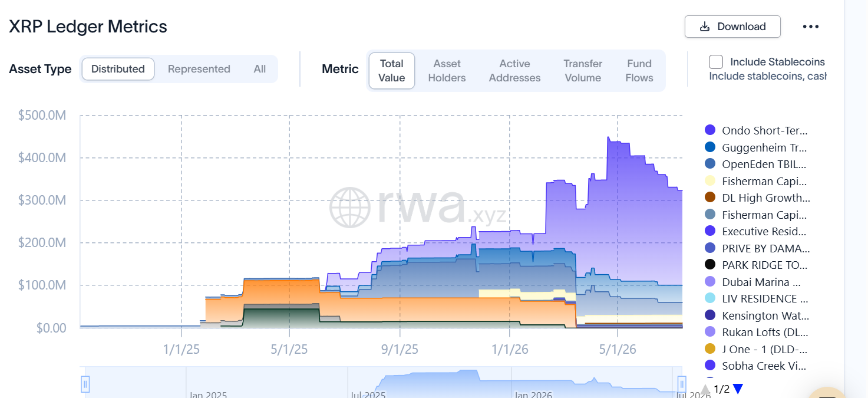This screenshot has height=398, width=868.
Task: Click the 5/1/25 date axis label
Action: (289, 350)
